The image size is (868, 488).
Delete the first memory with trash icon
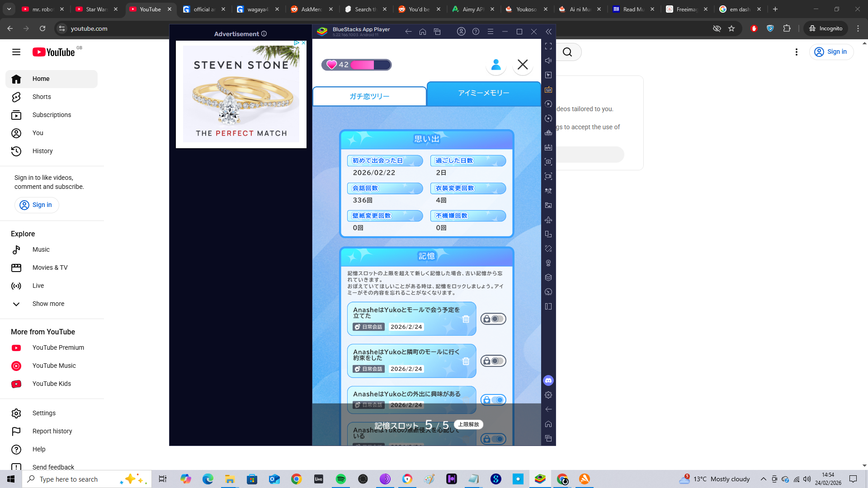click(466, 319)
